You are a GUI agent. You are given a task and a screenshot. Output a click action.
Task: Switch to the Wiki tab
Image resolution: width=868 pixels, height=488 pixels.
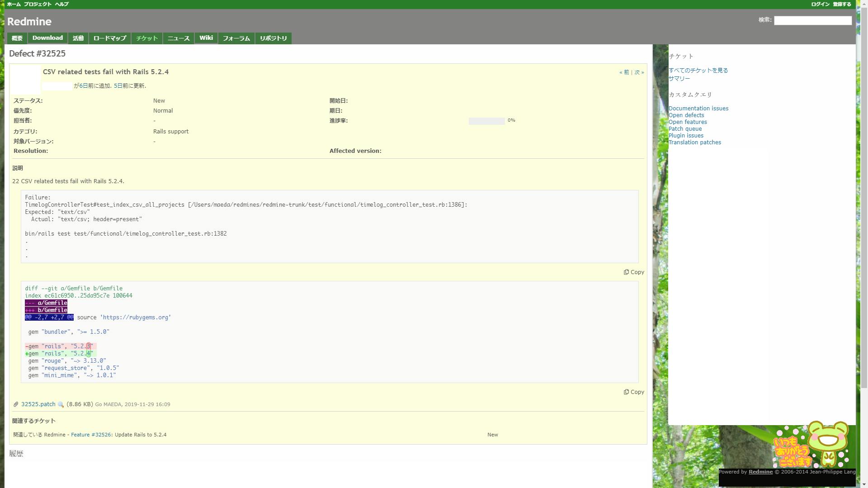pyautogui.click(x=206, y=38)
